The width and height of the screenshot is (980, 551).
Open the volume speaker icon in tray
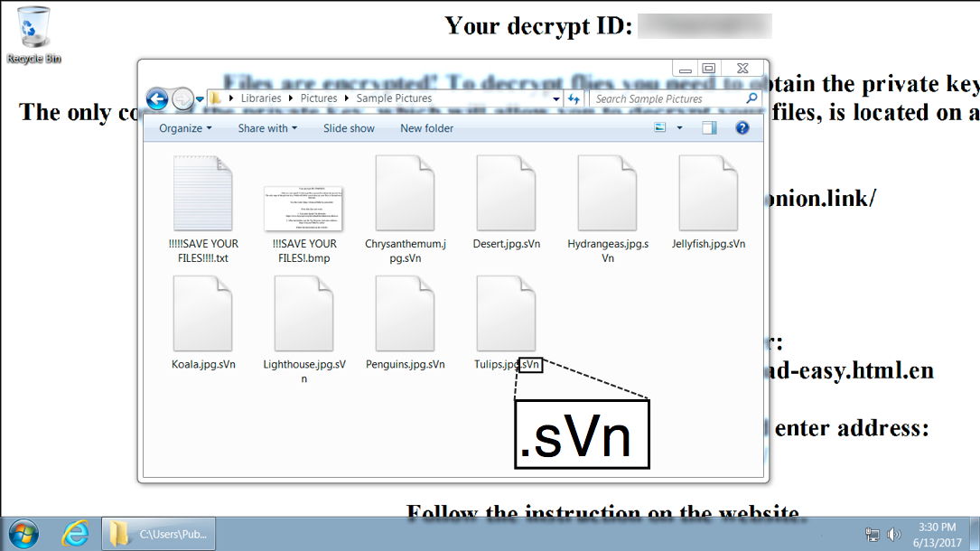pyautogui.click(x=894, y=535)
